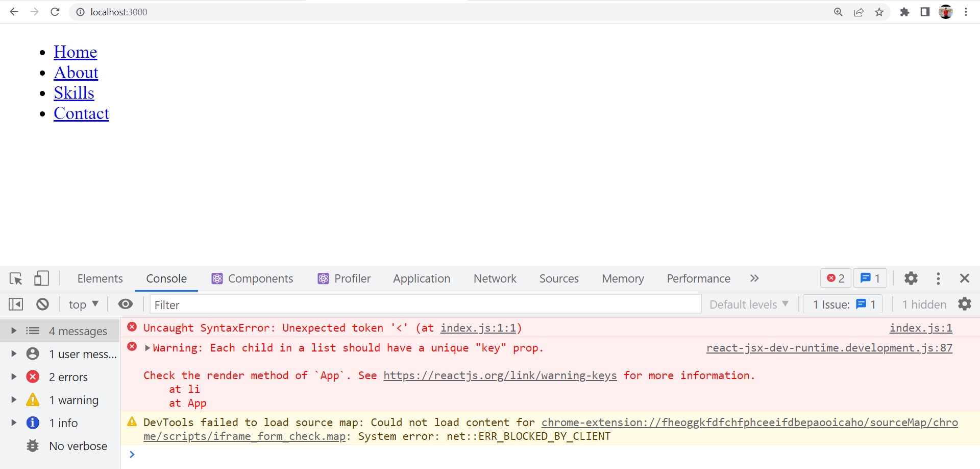The image size is (980, 469).
Task: Open the browser side panel icon
Action: [925, 12]
